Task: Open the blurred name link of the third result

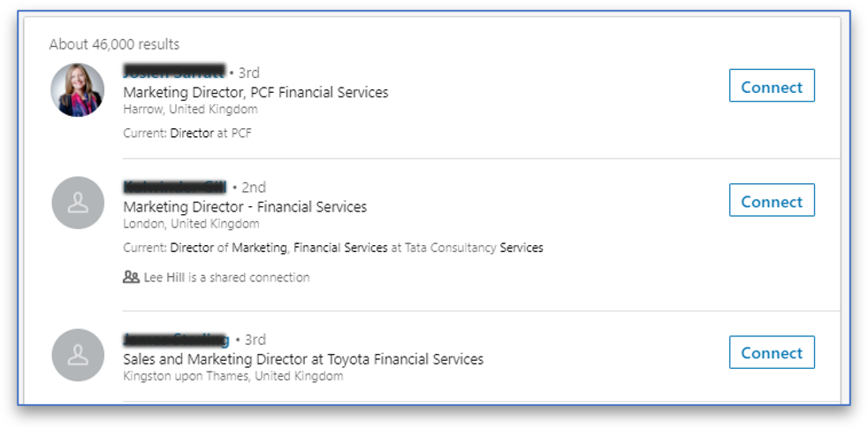Action: pyautogui.click(x=175, y=339)
